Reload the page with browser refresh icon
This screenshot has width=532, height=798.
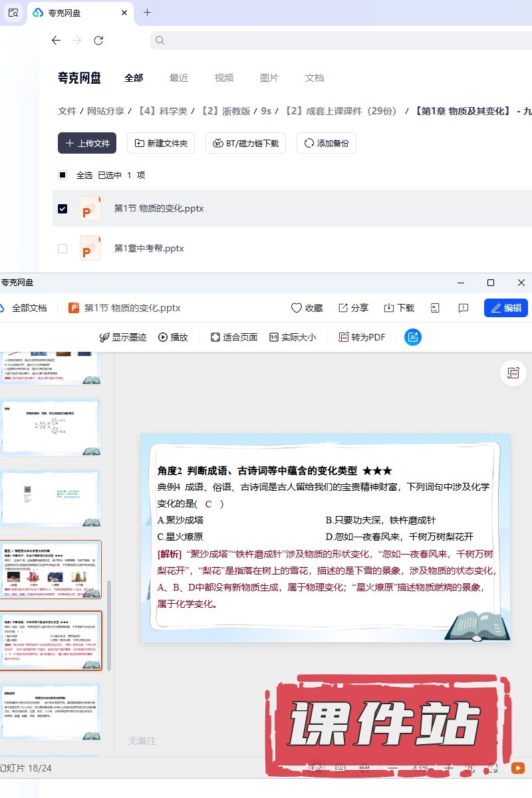98,41
